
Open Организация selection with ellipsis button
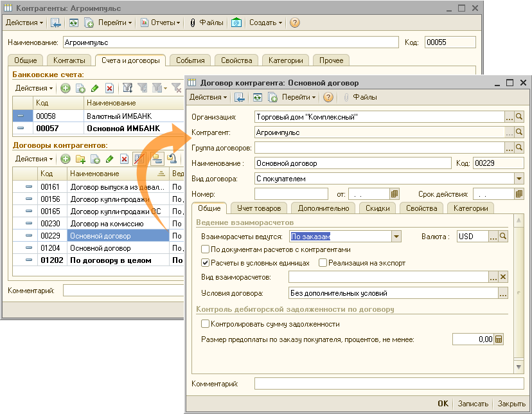click(x=510, y=117)
